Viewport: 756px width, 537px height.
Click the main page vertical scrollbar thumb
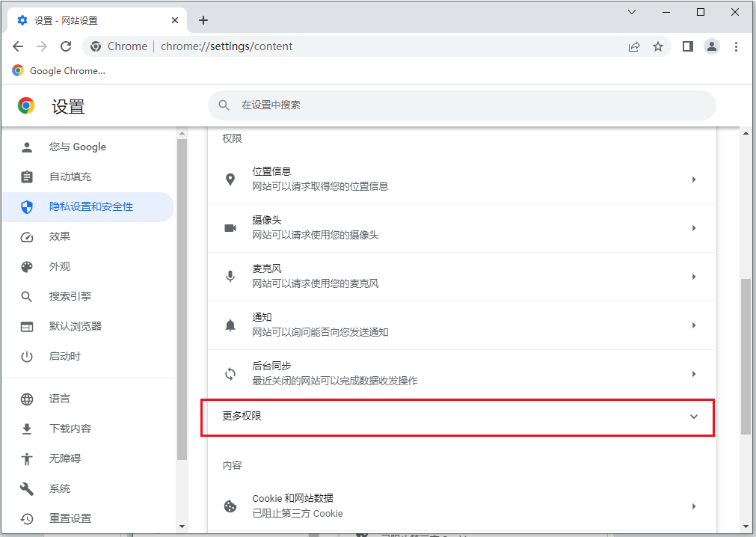(746, 356)
